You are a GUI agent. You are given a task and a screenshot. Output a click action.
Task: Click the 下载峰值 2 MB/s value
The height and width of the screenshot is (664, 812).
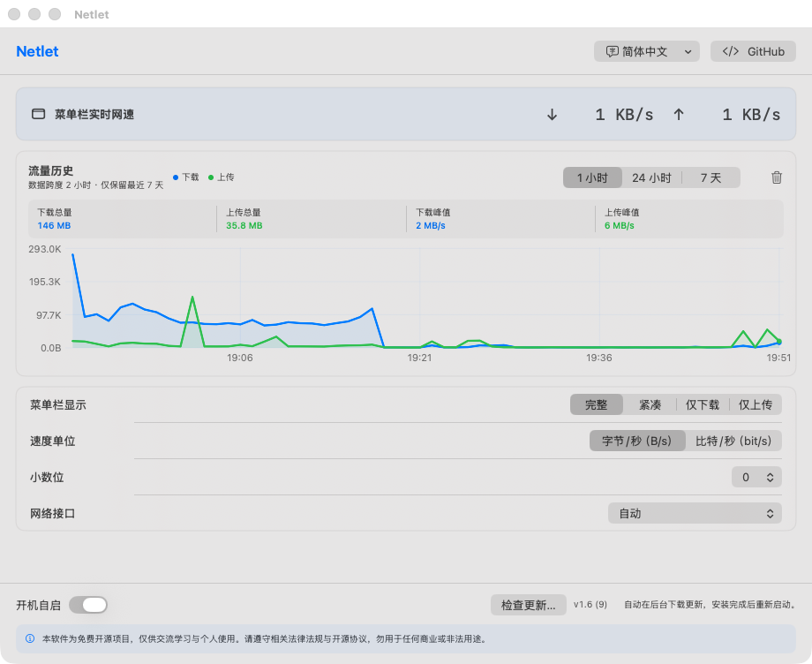pos(431,225)
